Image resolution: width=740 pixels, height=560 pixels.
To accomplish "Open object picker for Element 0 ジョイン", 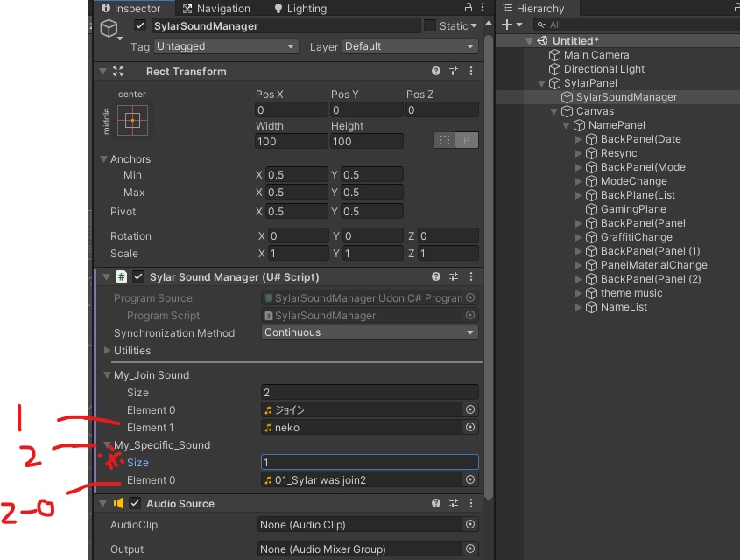I will point(470,409).
